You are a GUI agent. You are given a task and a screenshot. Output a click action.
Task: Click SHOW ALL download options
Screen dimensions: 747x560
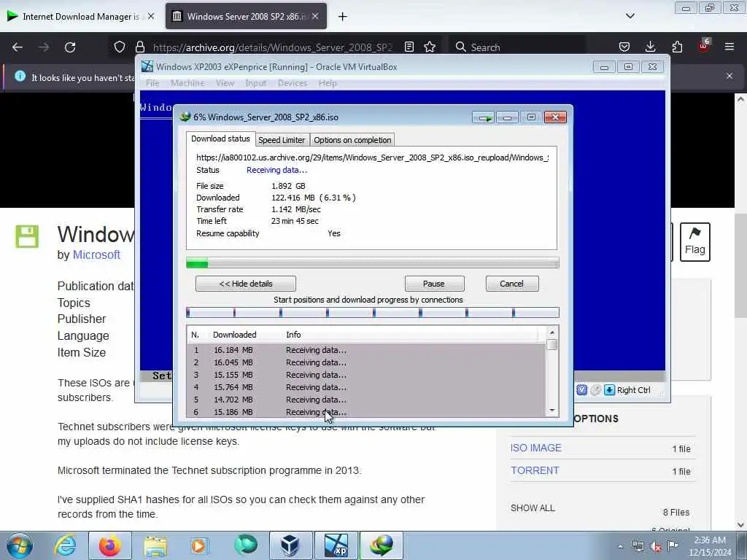533,508
